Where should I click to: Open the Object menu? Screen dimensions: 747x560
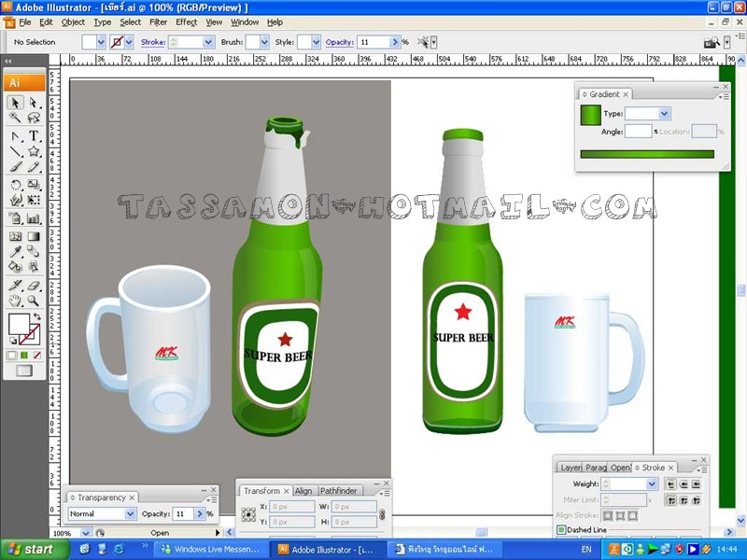73,21
